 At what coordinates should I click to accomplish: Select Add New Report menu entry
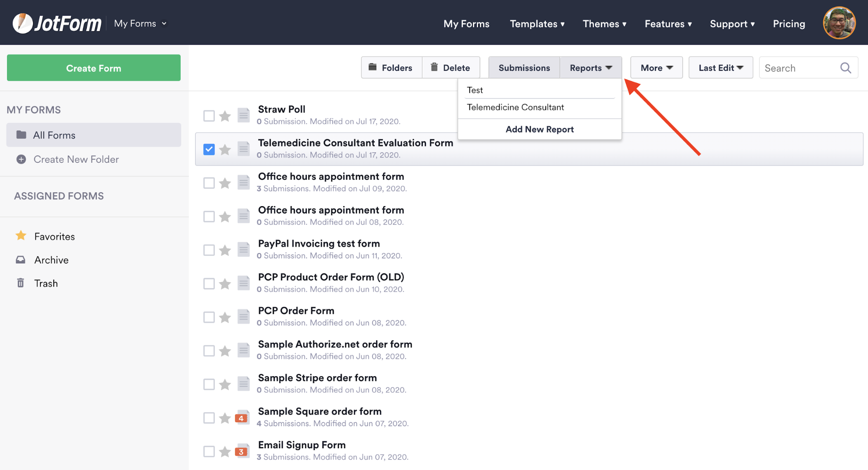click(x=539, y=129)
